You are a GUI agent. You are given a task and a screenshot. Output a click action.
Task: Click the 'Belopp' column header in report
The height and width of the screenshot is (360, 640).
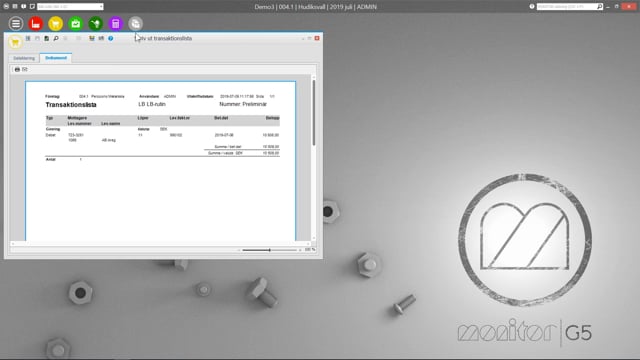tap(273, 118)
